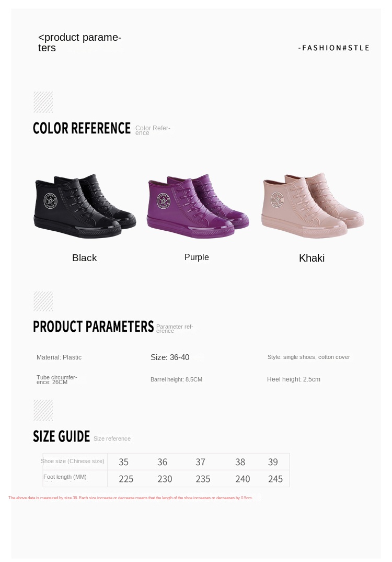Select the Khaki color label
This screenshot has width=392, height=562.
[x=312, y=258]
